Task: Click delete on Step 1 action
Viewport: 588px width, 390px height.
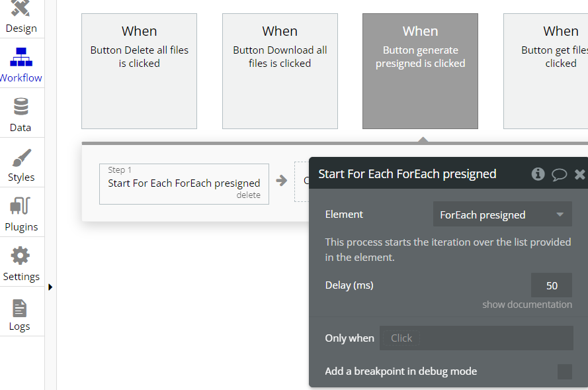Action: click(248, 195)
